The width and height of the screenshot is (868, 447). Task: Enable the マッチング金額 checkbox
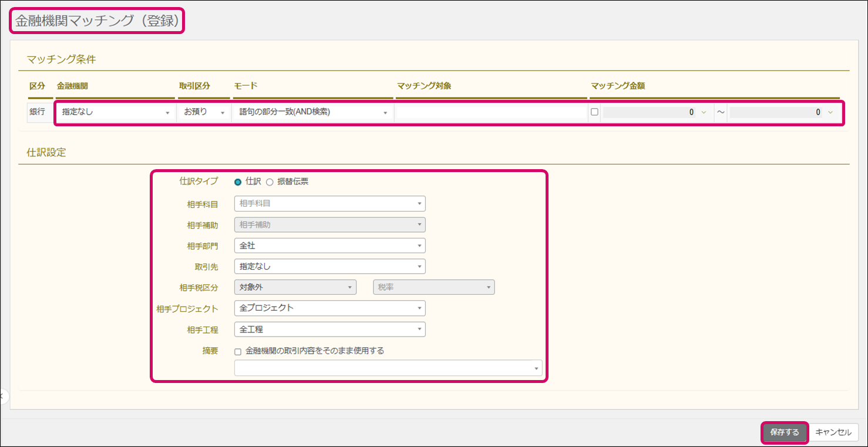pyautogui.click(x=594, y=112)
